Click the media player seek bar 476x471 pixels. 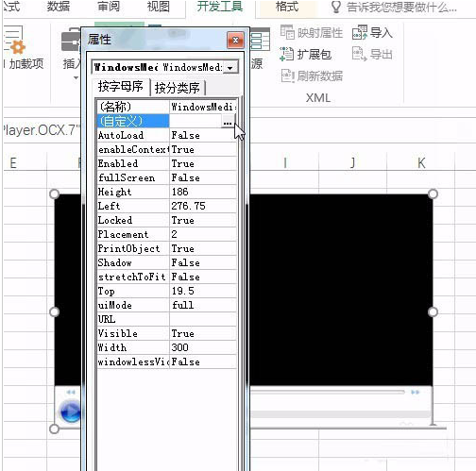pos(328,392)
